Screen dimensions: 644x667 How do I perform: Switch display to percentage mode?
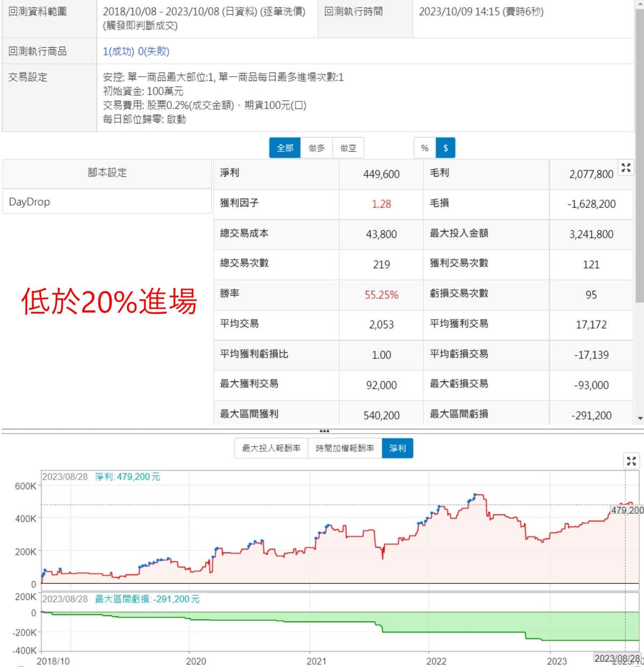(425, 148)
